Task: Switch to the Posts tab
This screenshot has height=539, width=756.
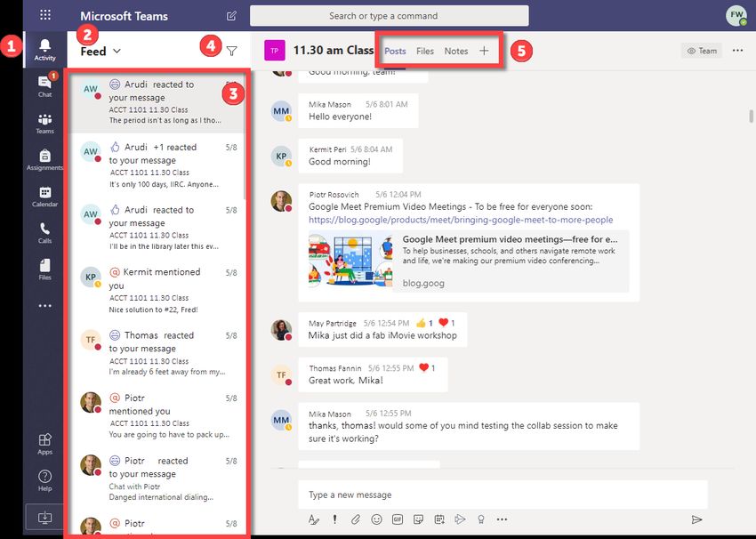Action: 395,51
